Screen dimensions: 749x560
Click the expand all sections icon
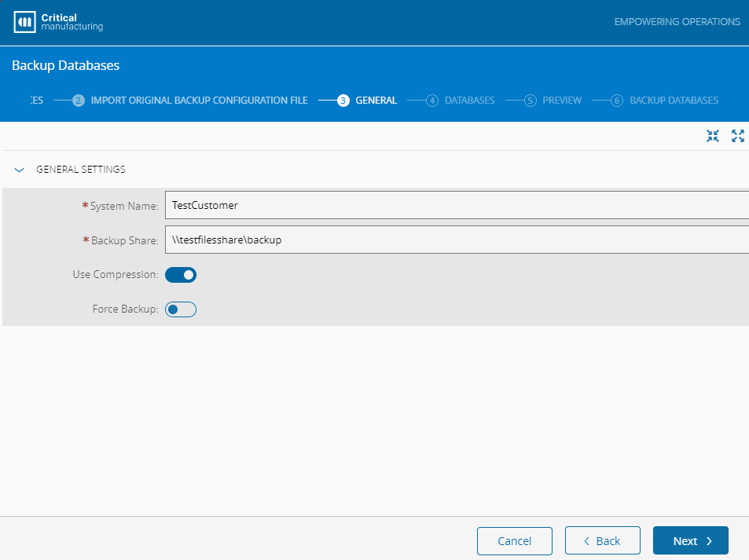tap(737, 136)
